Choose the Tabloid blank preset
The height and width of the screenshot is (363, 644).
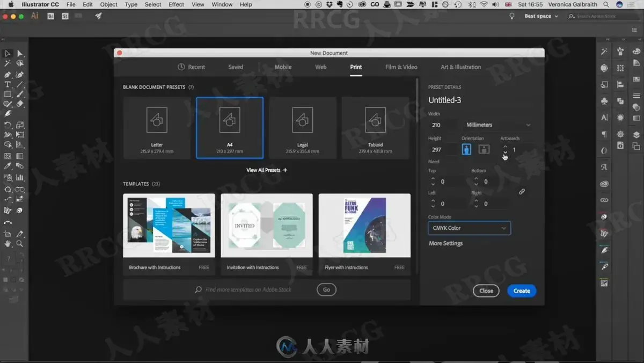(x=375, y=128)
